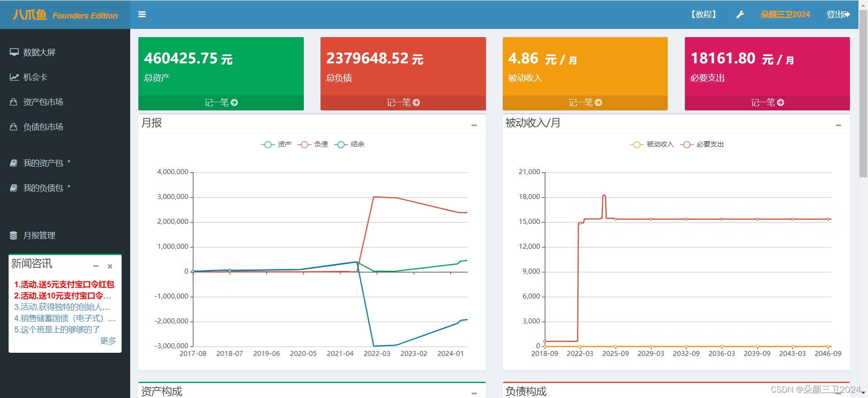
Task: Click the 被动收入/月 panel title
Action: [x=533, y=123]
